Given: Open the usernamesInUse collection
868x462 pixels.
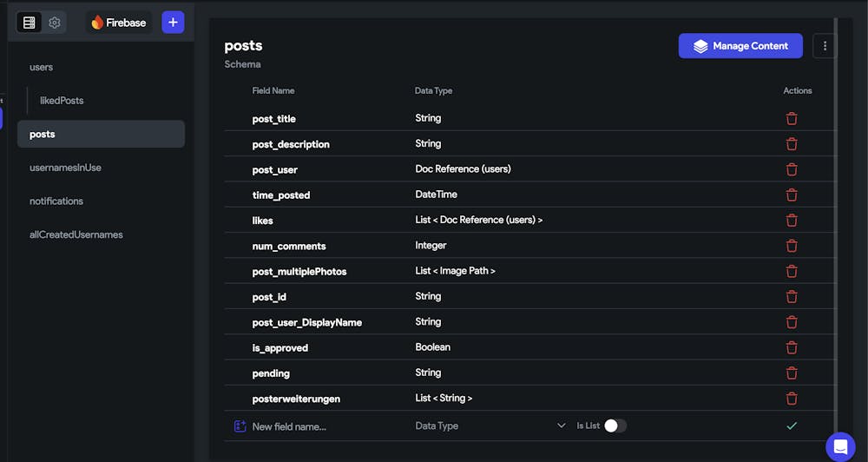Looking at the screenshot, I should click(x=65, y=168).
